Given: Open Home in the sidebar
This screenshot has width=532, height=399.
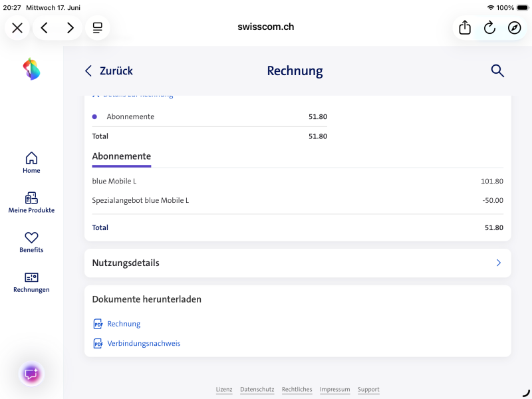Looking at the screenshot, I should [x=31, y=162].
